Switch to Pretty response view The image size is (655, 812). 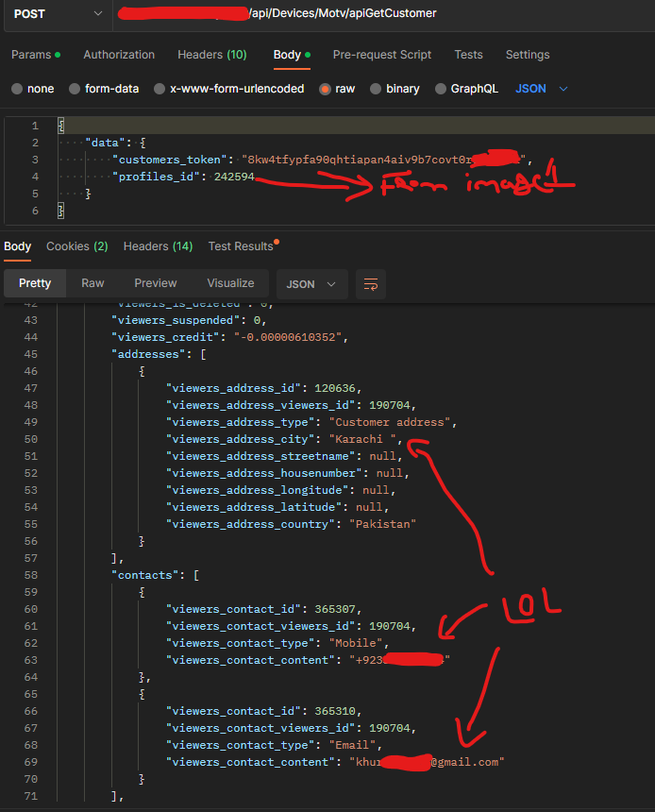(x=35, y=283)
